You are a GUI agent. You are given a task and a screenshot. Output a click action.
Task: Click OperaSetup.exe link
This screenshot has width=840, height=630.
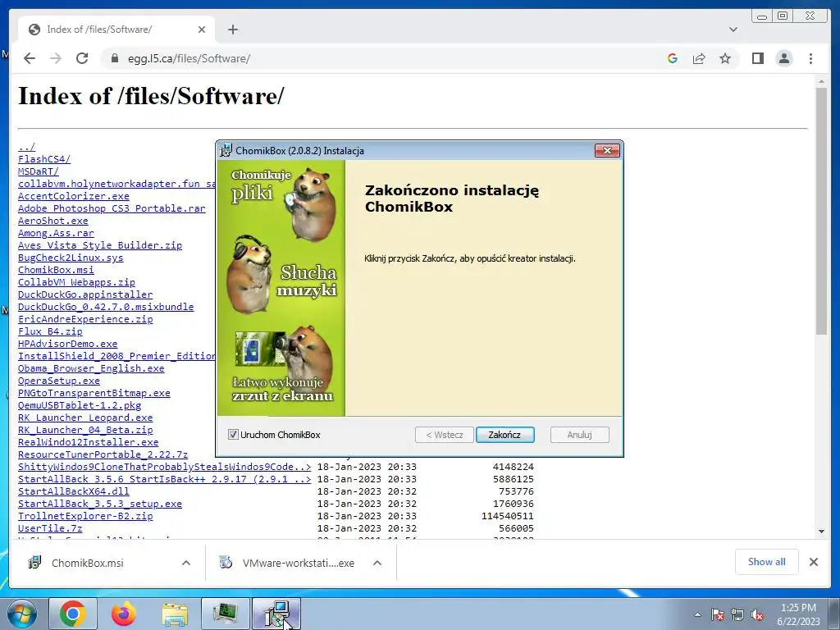[59, 381]
